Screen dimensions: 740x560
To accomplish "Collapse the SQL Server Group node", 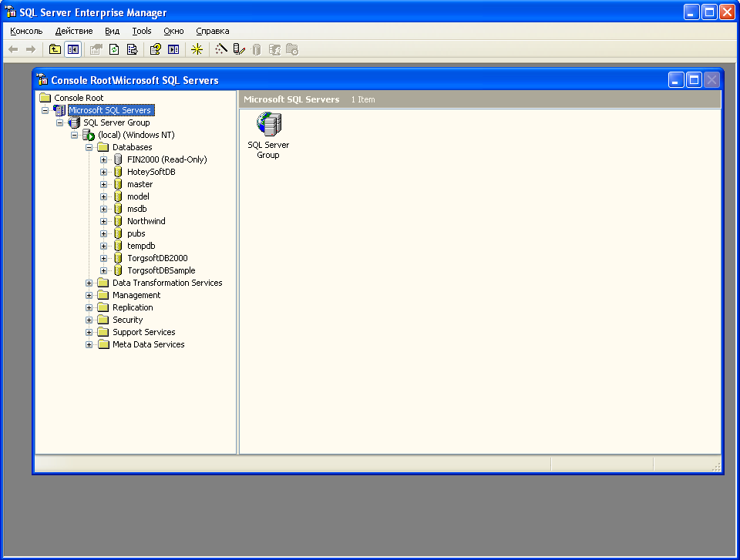I will tap(59, 122).
